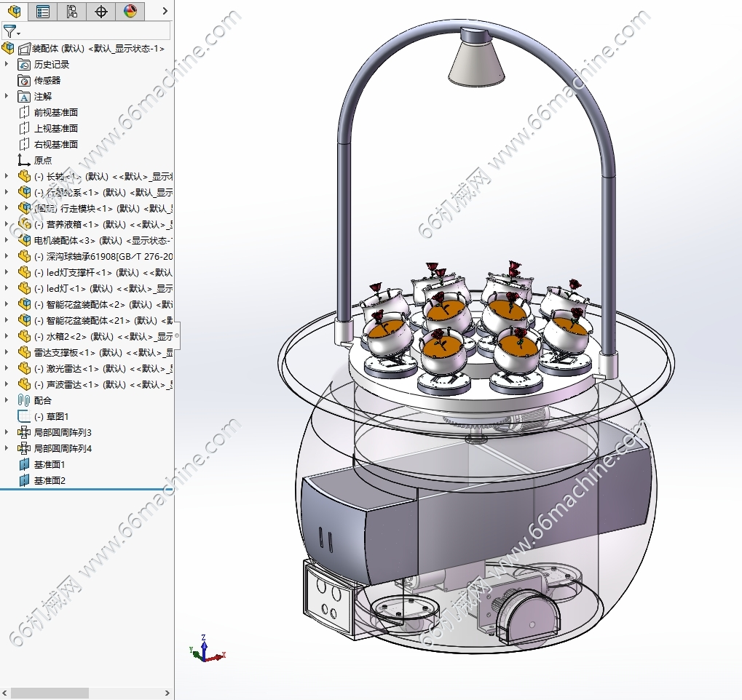This screenshot has width=742, height=700.
Task: Select the 上视基准面 label
Action: [x=56, y=128]
